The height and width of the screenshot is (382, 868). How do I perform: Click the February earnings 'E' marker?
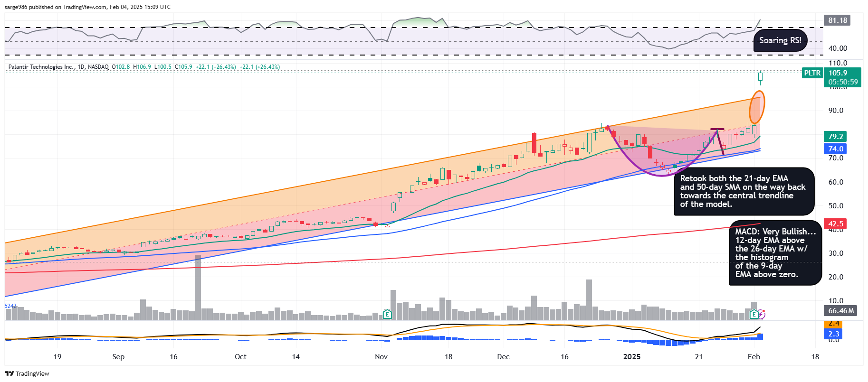pos(754,314)
